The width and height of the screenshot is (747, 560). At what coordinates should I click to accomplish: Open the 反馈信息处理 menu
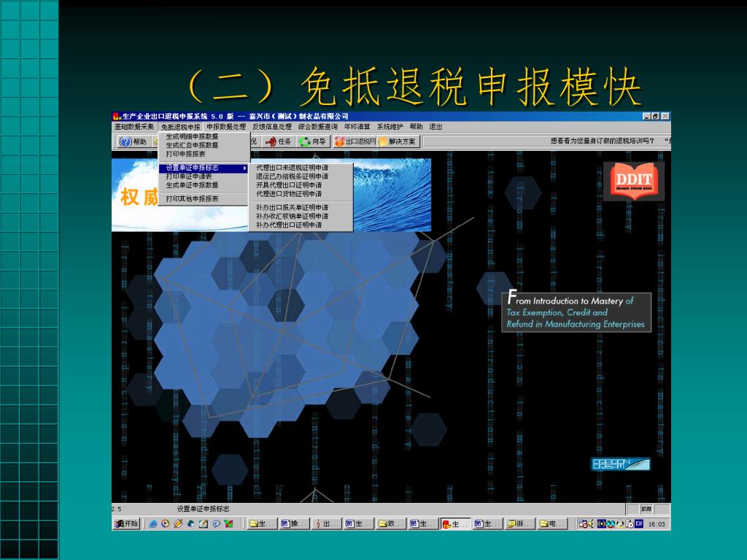(x=271, y=127)
